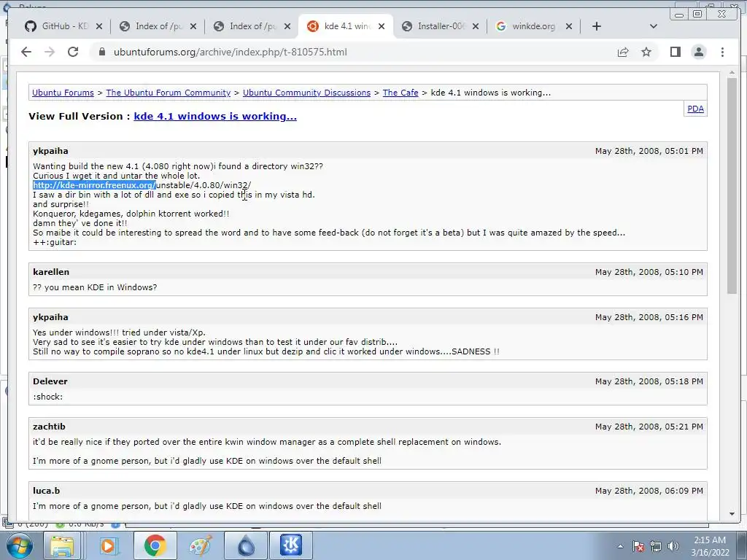Open a new tab
The image size is (747, 560).
597,26
